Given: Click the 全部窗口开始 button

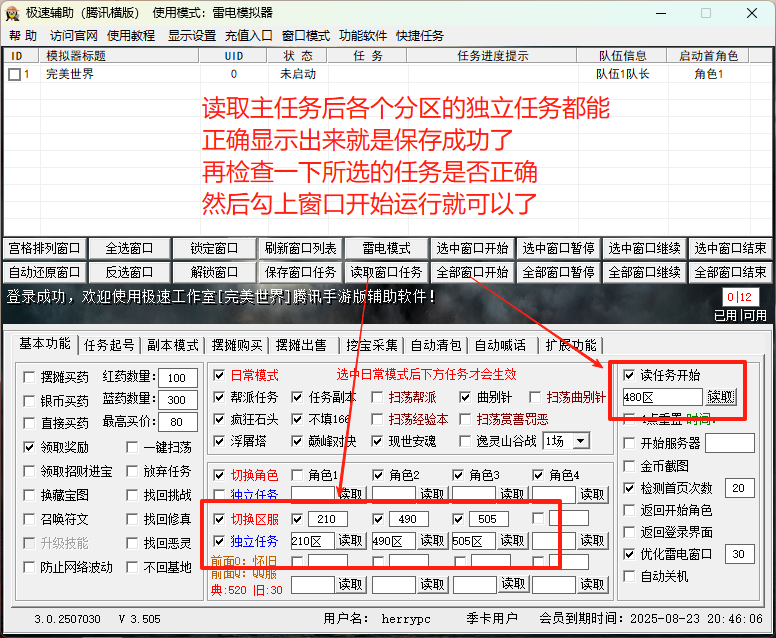Looking at the screenshot, I should pos(472,272).
